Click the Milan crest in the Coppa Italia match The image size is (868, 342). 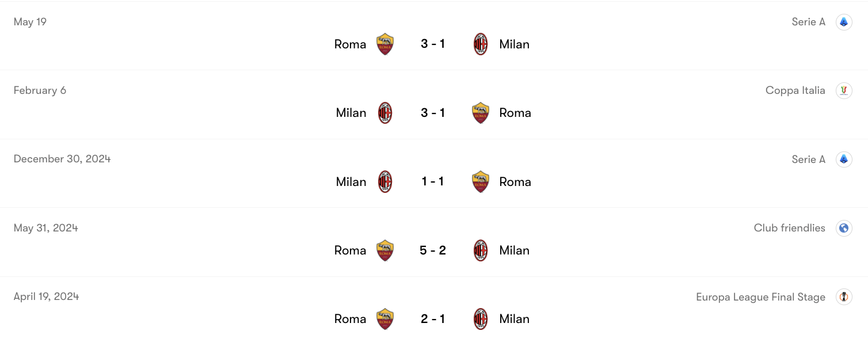point(384,112)
